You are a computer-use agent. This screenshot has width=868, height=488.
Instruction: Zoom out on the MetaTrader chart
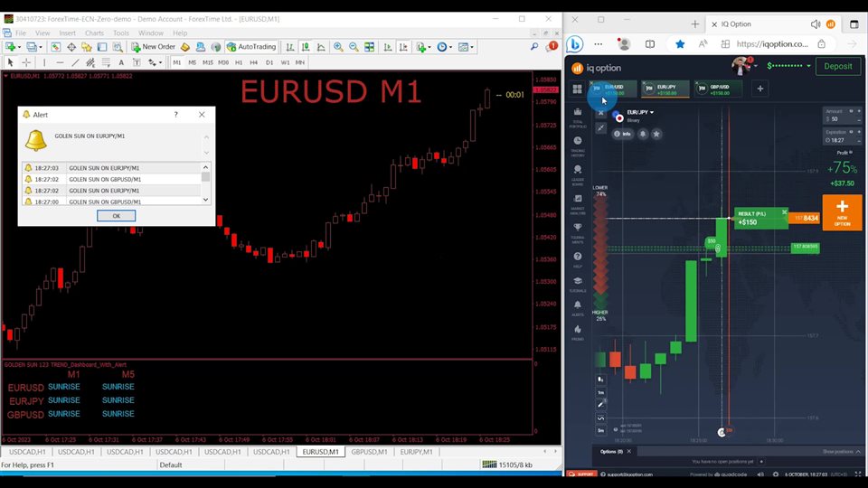354,47
